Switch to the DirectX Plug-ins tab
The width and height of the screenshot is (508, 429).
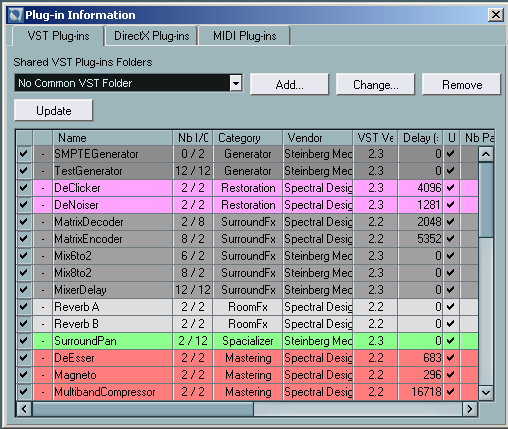pyautogui.click(x=152, y=36)
